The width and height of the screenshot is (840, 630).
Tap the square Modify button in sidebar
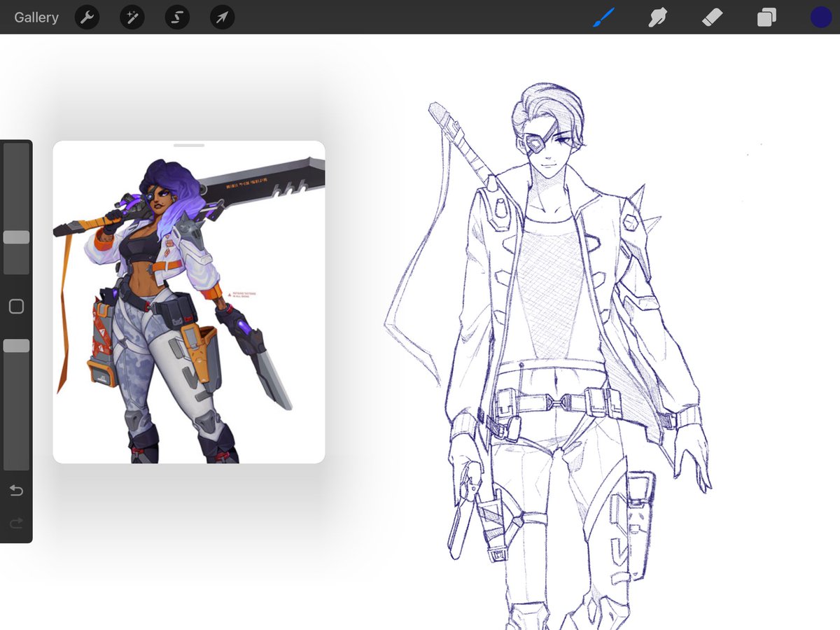16,307
